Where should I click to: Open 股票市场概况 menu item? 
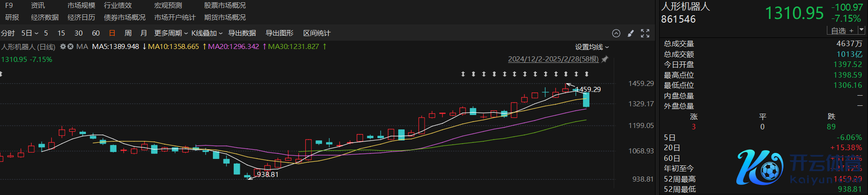(225, 6)
